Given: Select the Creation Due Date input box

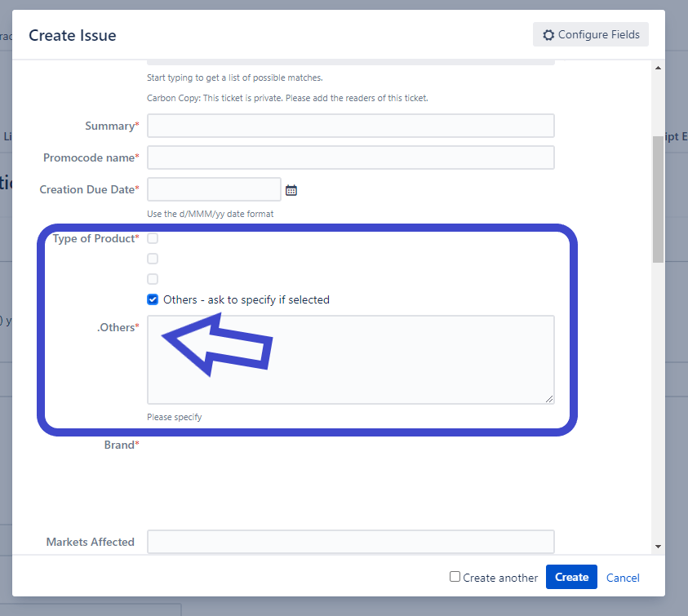Looking at the screenshot, I should (x=214, y=189).
